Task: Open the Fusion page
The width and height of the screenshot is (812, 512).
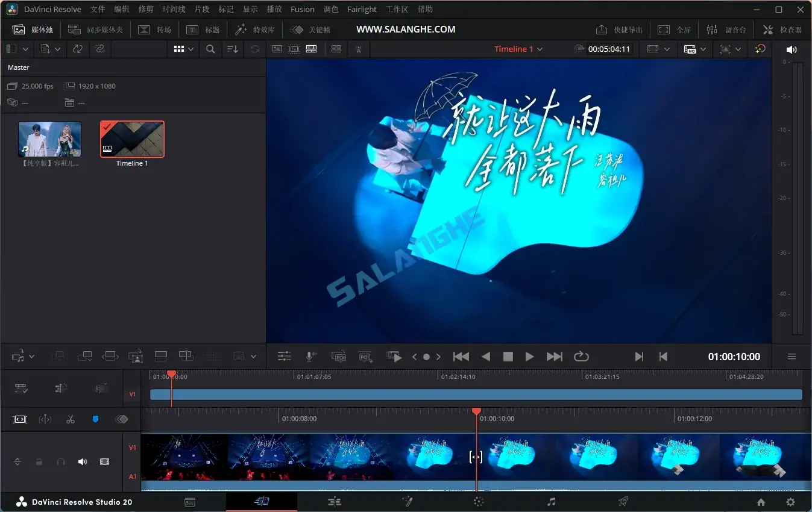Action: pyautogui.click(x=407, y=501)
